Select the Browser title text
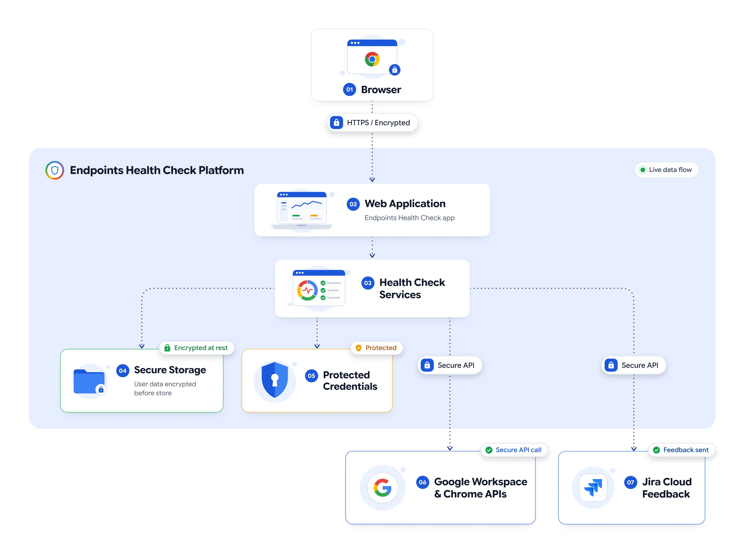 coord(381,90)
